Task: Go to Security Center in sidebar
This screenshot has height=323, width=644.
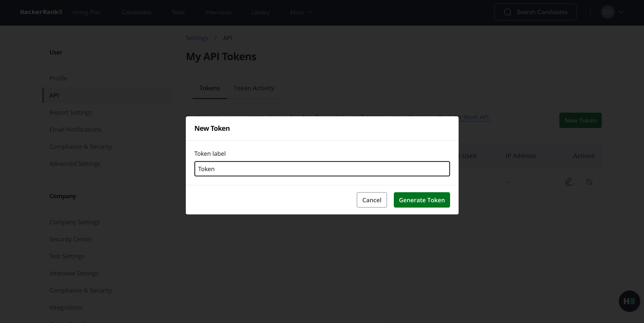Action: [71, 239]
